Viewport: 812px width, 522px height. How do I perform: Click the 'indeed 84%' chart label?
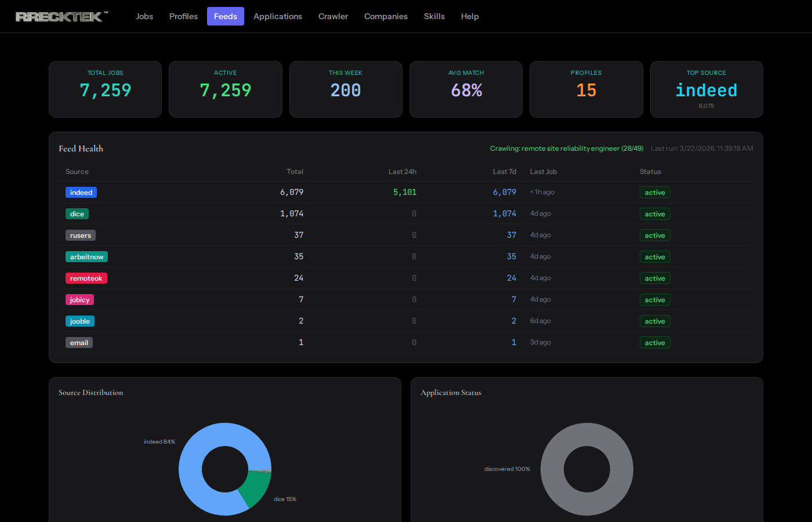coord(159,442)
